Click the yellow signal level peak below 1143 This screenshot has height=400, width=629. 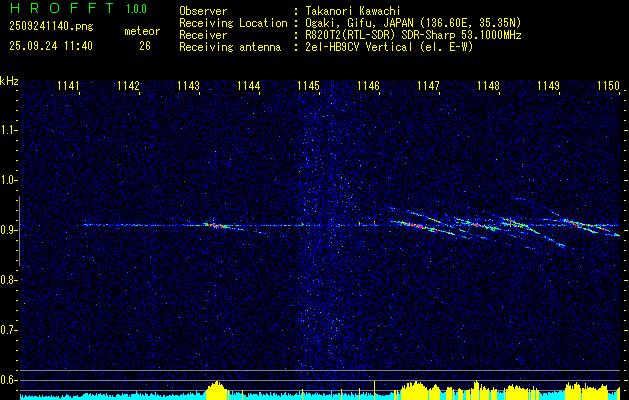[x=217, y=389]
